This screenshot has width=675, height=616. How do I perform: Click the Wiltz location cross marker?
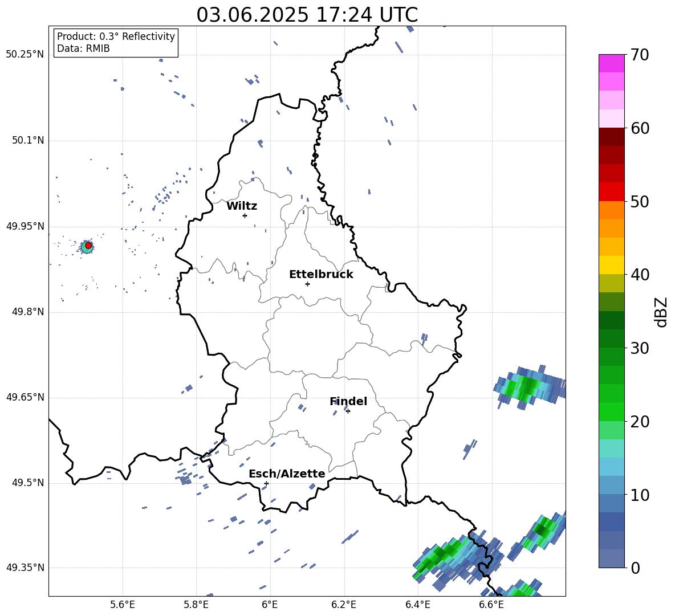click(245, 215)
